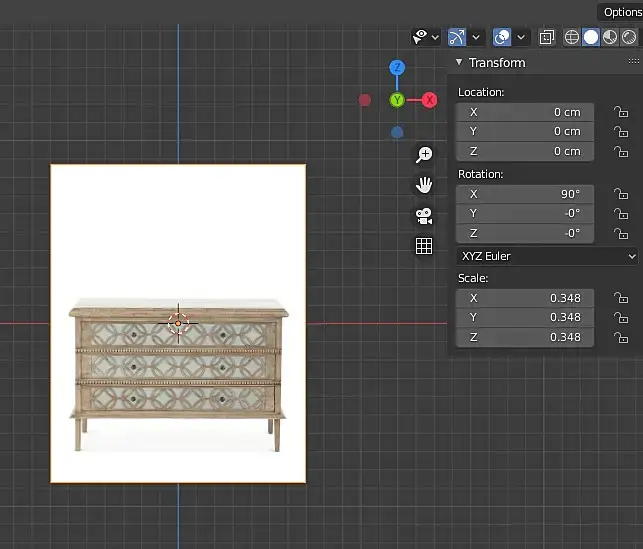Viewport: 643px width, 549px height.
Task: Toggle viewport overlays button
Action: coord(502,37)
